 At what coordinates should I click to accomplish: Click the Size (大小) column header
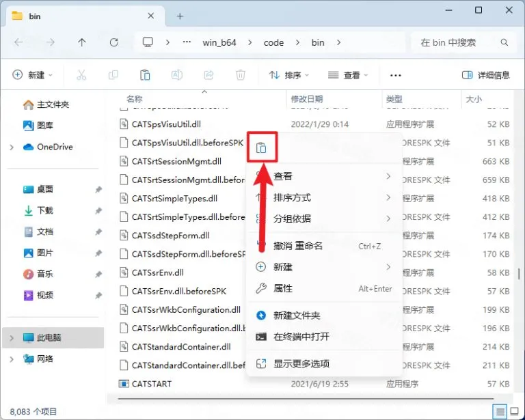474,99
